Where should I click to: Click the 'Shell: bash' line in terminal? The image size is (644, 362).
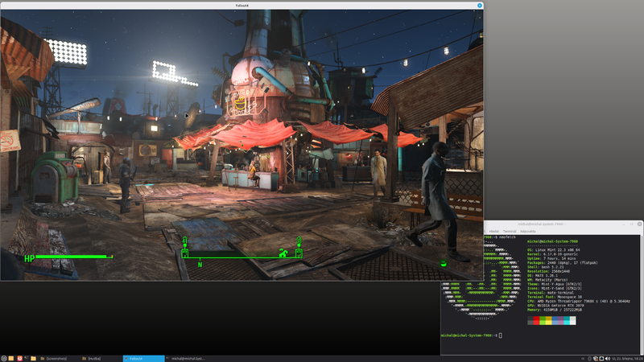click(545, 267)
